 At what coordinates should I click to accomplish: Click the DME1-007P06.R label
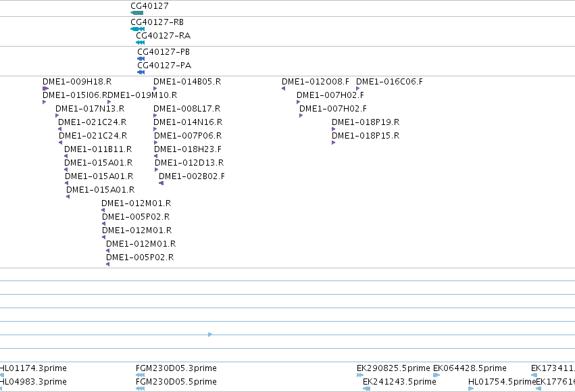tap(188, 136)
